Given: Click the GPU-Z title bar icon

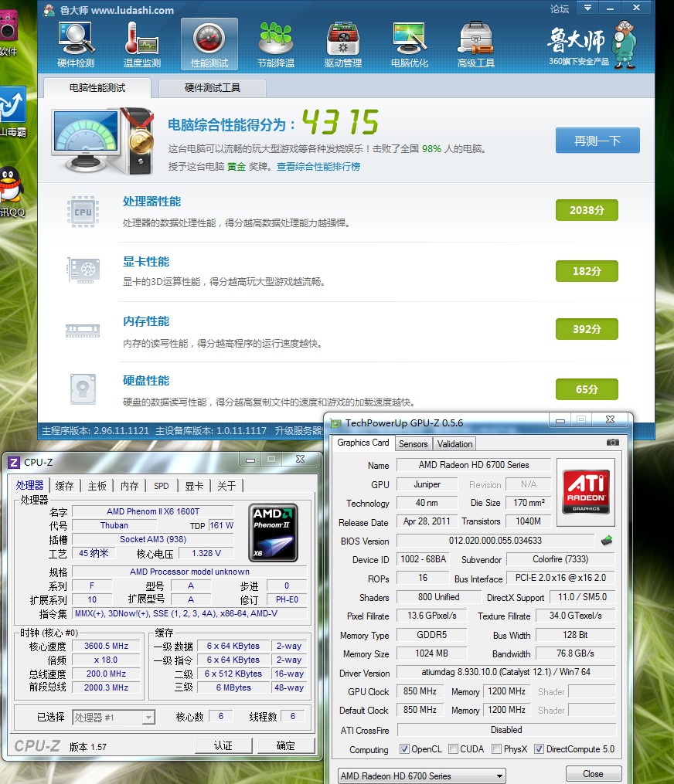Looking at the screenshot, I should pos(336,423).
